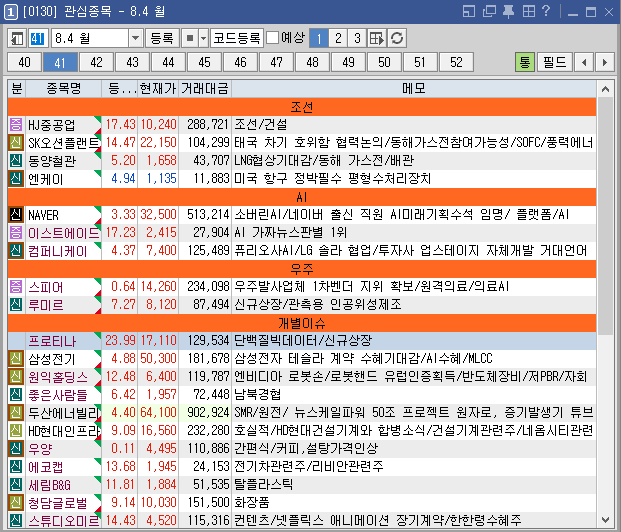The width and height of the screenshot is (621, 532).
Task: Click the scrollbar down arrow
Action: pos(605,519)
